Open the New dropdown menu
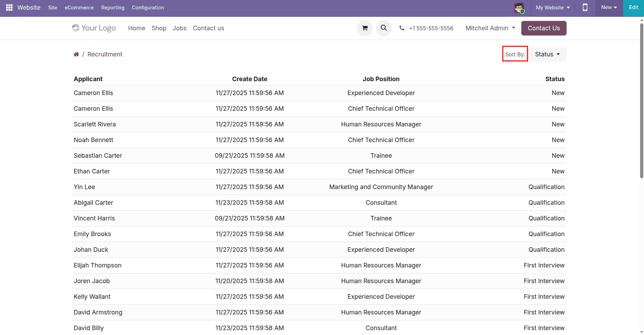The image size is (644, 335). [608, 7]
